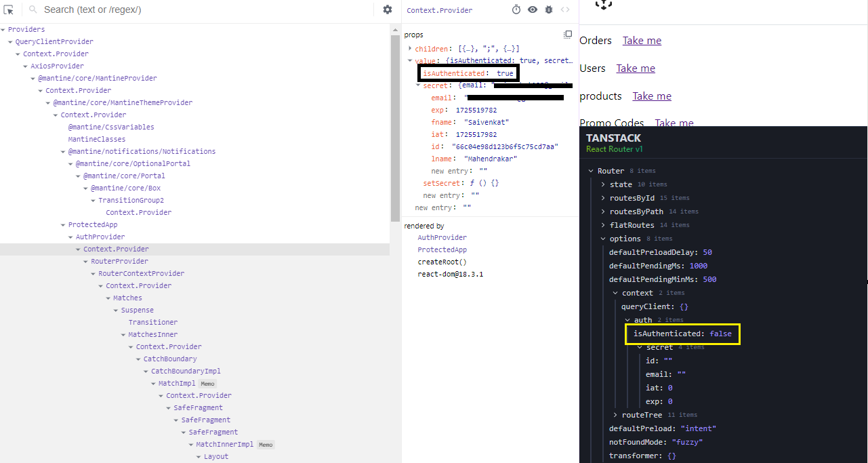
Task: Open Users 'Take me' link
Action: (636, 68)
